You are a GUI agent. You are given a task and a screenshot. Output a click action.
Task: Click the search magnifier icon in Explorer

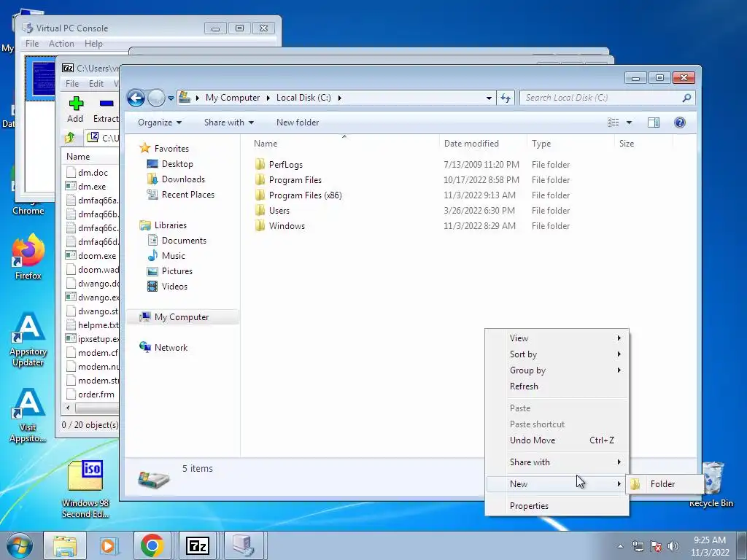[686, 98]
